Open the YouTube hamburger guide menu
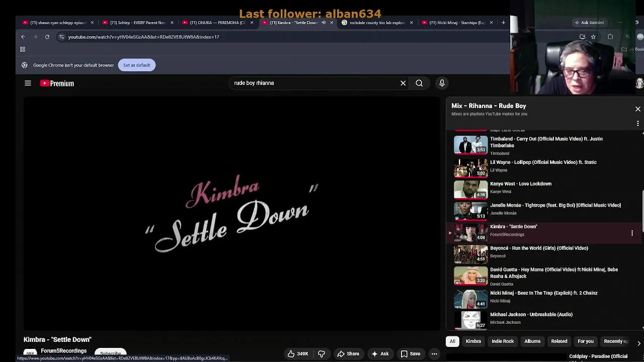 (28, 83)
